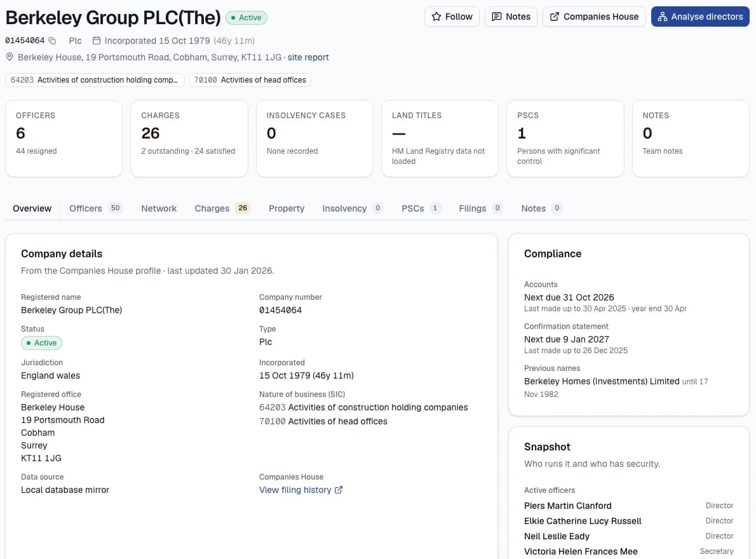
Task: Click 'England wales' jurisdiction value
Action: (x=51, y=375)
